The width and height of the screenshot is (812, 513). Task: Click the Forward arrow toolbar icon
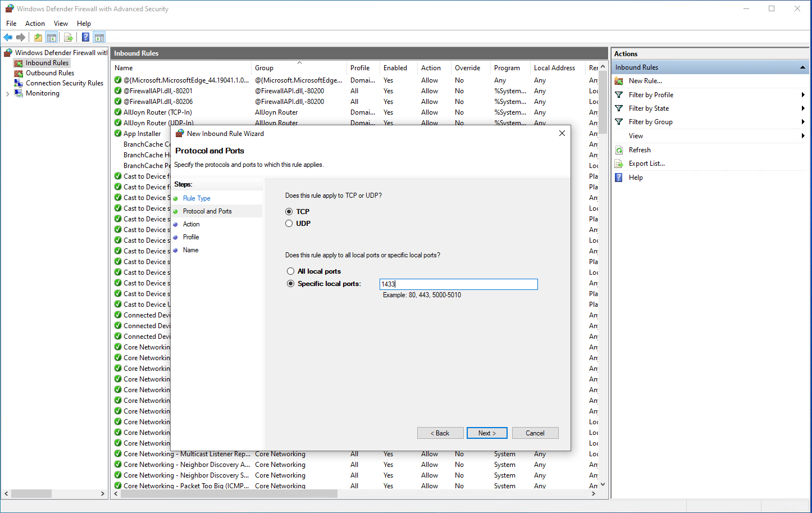pos(21,38)
